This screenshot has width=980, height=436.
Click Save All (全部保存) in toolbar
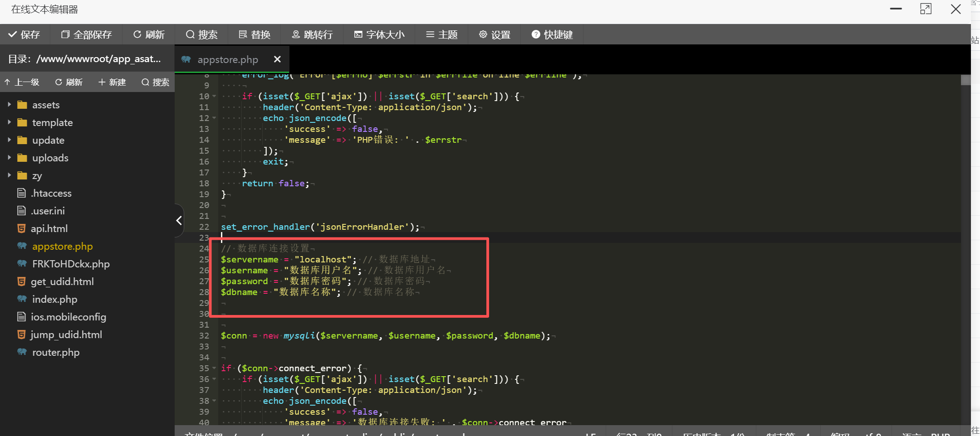pyautogui.click(x=87, y=34)
